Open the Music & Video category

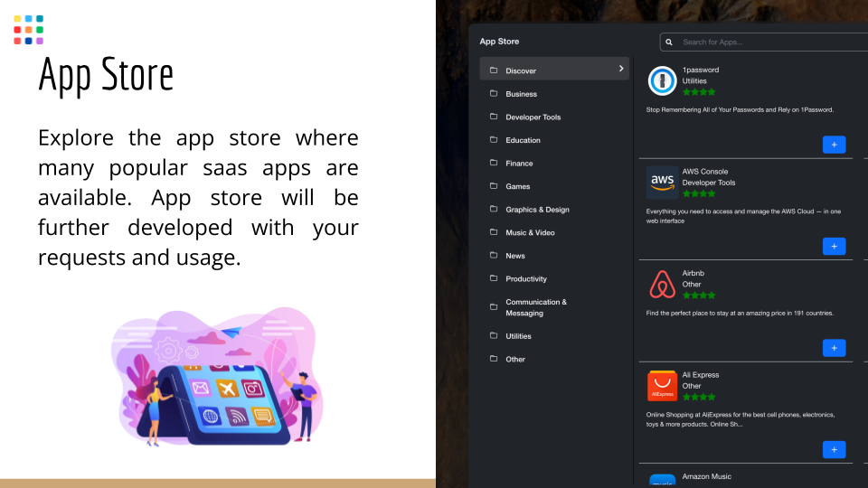[x=530, y=233]
